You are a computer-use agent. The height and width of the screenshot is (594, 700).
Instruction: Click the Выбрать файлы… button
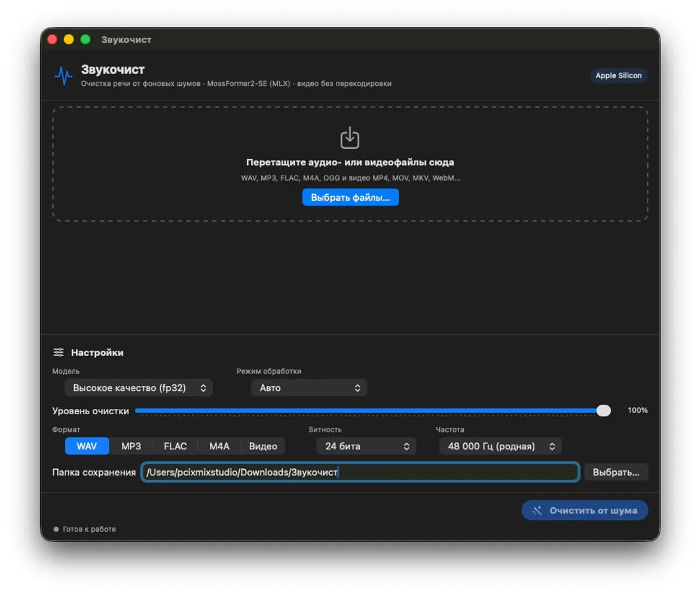coord(351,197)
